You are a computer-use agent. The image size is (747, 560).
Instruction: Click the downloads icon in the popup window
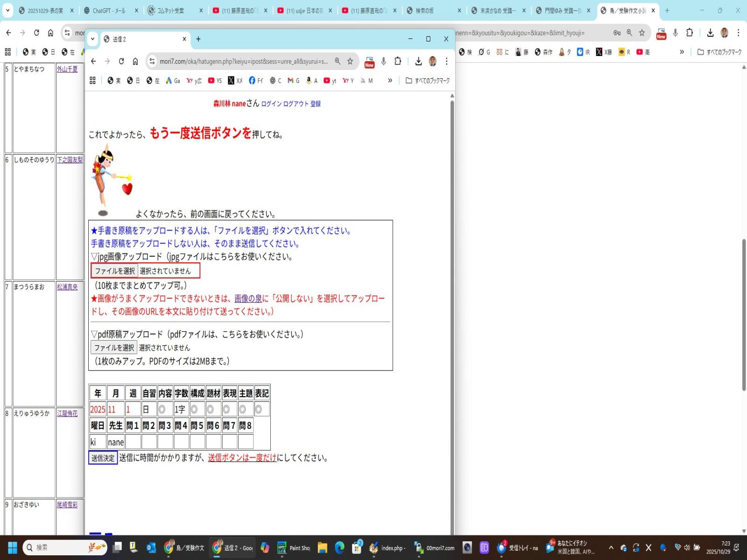click(418, 61)
